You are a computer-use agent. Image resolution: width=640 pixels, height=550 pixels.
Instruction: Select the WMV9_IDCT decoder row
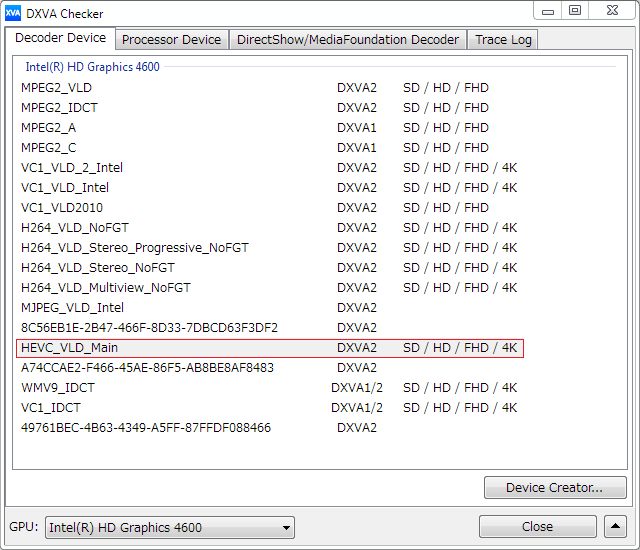[x=269, y=388]
